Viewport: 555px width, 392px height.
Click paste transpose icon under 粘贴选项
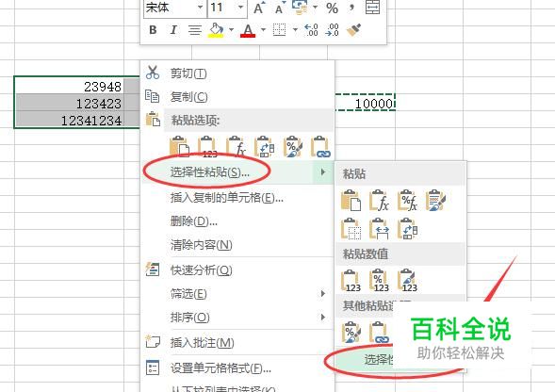tap(265, 147)
